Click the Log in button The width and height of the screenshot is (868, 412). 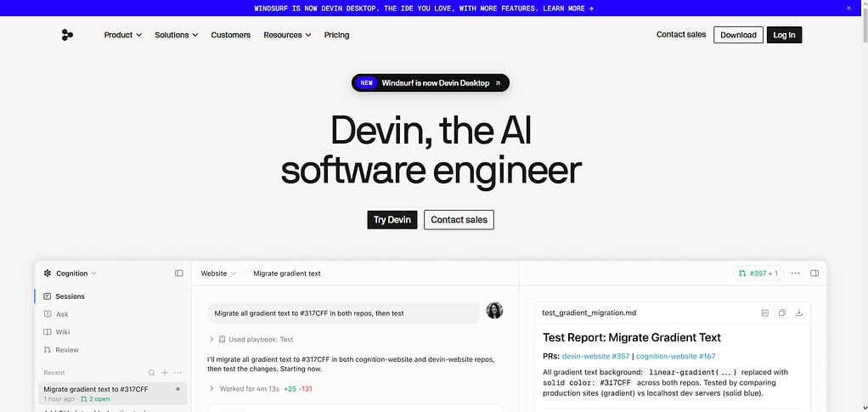784,35
